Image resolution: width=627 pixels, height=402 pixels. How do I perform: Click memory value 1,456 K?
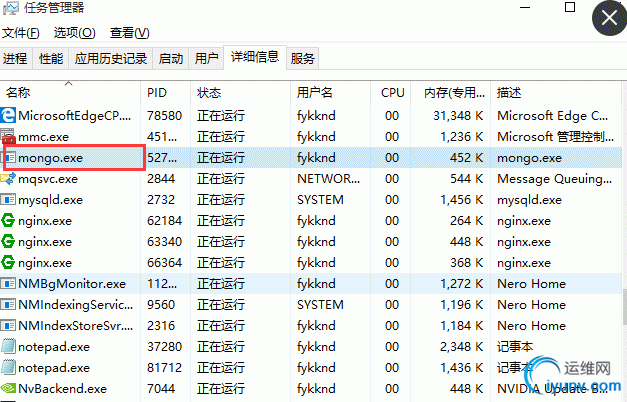(461, 200)
